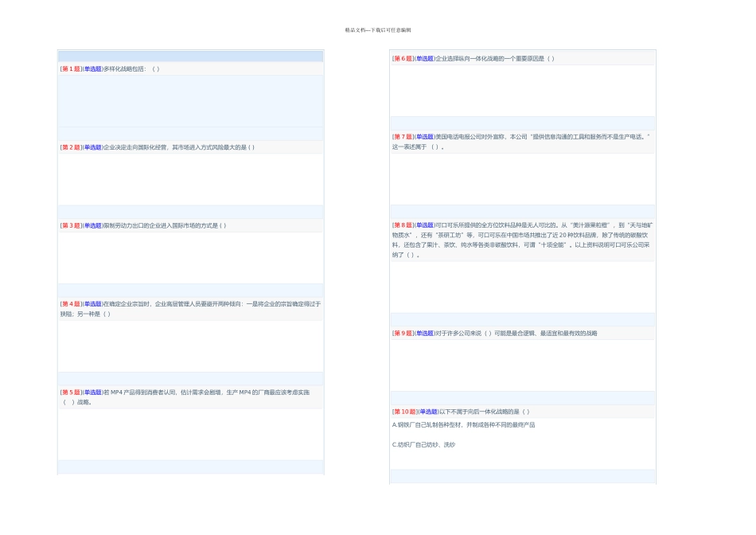Click the blue 单选题 tag in question 6
This screenshot has width=756, height=535.
424,59
